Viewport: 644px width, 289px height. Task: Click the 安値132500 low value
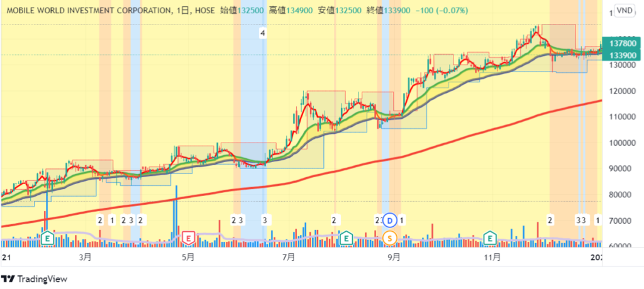340,11
